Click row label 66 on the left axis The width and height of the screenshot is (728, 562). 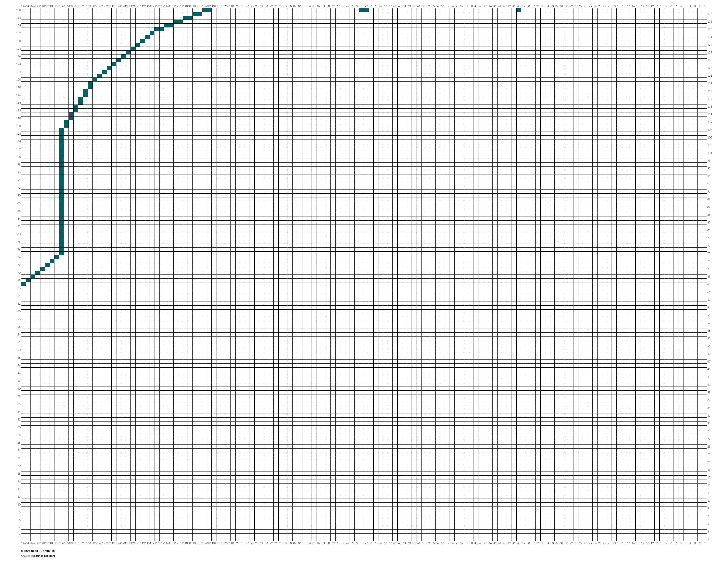pyautogui.click(x=19, y=288)
